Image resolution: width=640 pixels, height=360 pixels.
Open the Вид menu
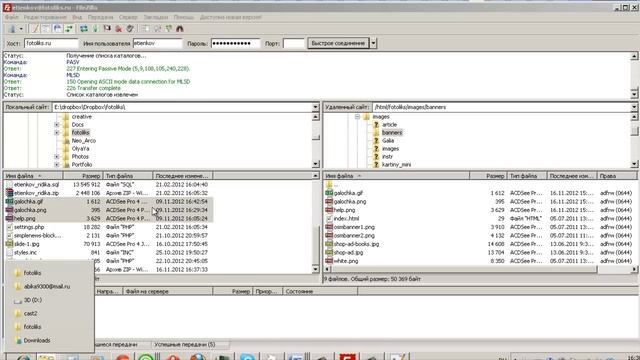pyautogui.click(x=77, y=17)
